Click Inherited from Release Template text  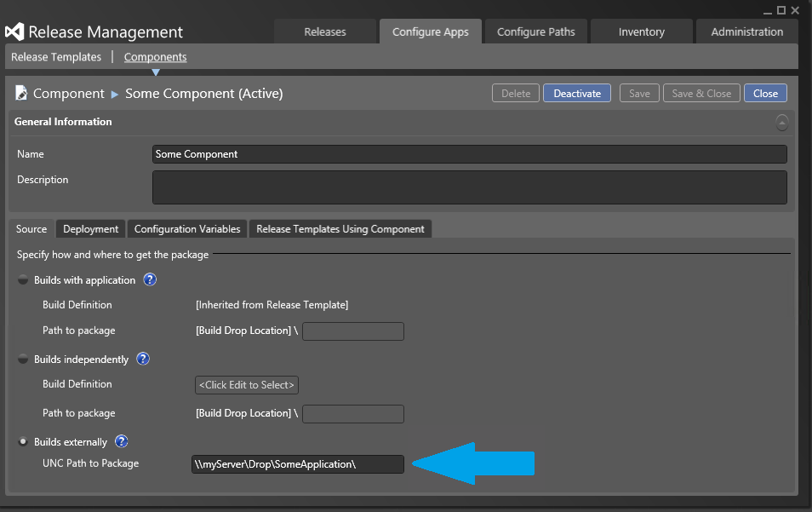tap(272, 305)
